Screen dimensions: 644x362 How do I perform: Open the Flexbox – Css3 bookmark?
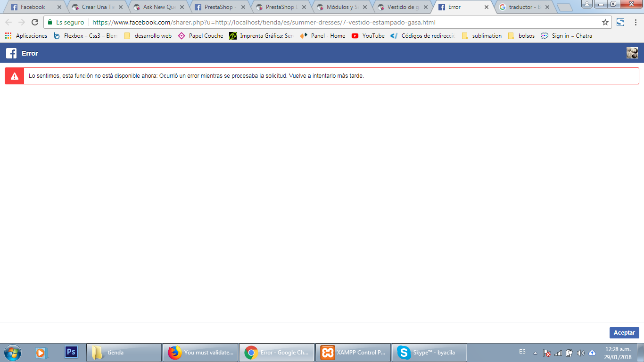[85, 36]
